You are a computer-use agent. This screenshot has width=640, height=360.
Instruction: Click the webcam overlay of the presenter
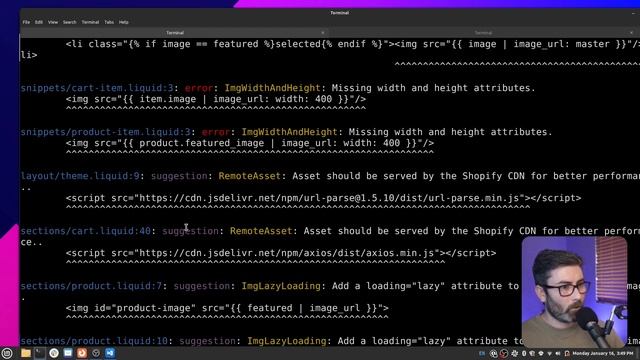574,291
